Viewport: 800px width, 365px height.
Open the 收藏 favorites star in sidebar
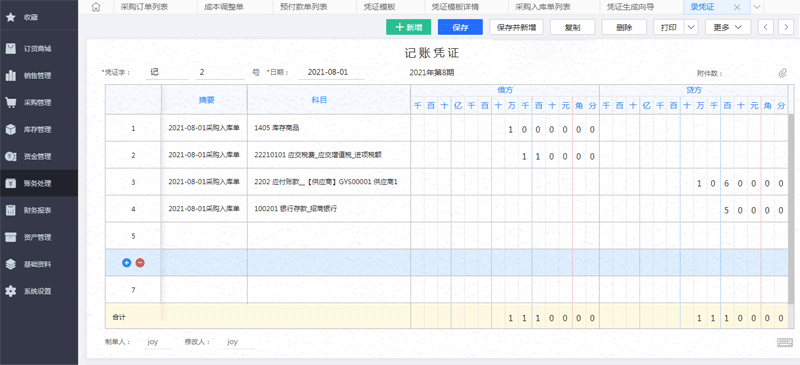point(10,17)
